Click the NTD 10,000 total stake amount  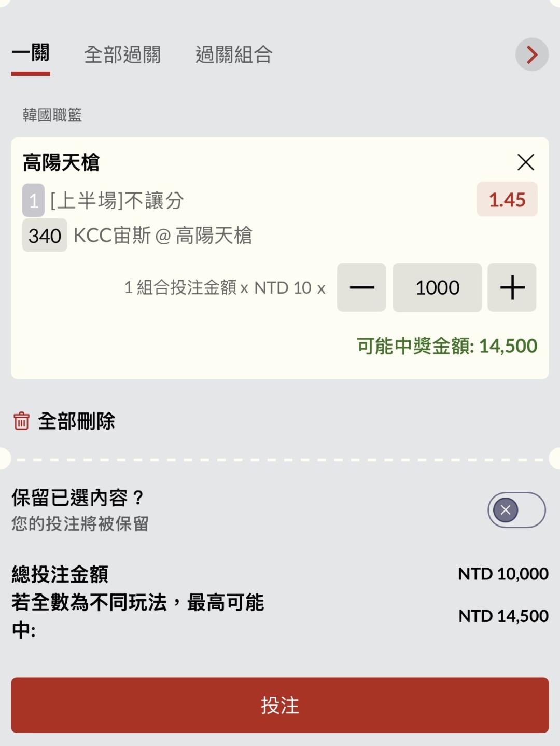(x=502, y=574)
